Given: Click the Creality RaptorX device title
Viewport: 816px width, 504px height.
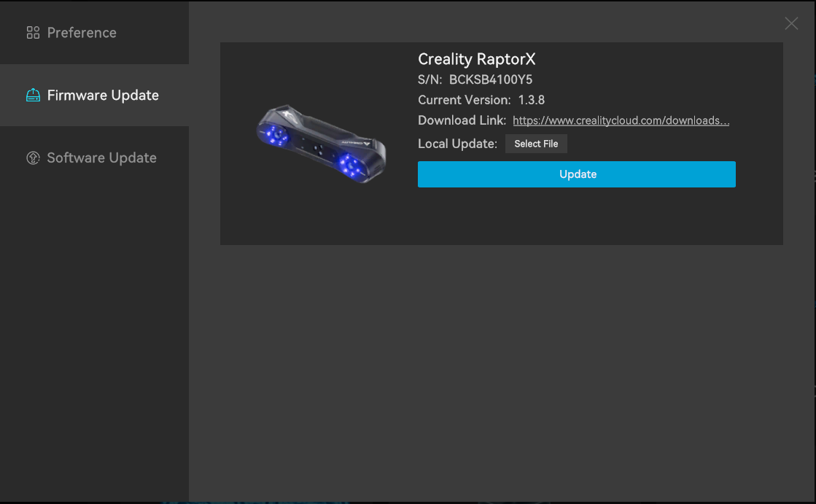Looking at the screenshot, I should (x=476, y=59).
